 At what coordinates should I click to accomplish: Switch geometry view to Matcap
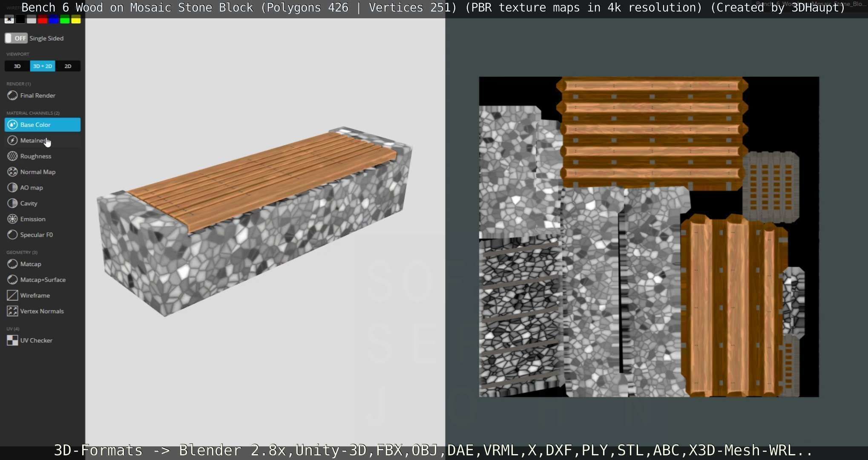pos(42,264)
